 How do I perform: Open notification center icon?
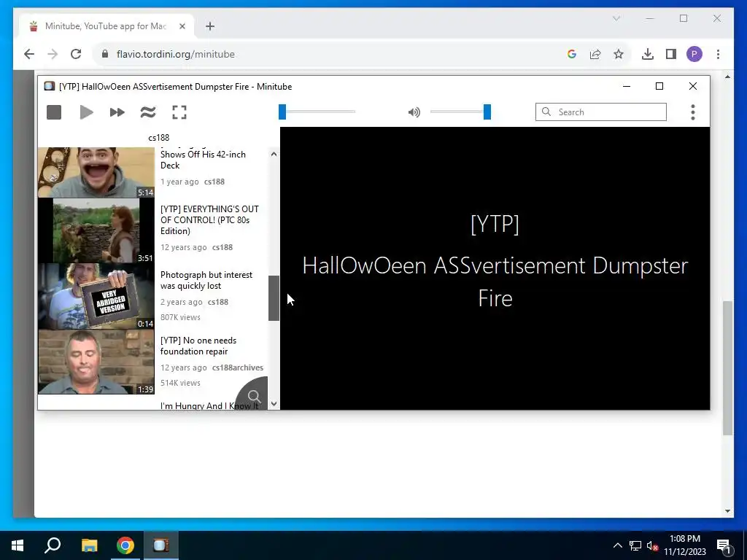[x=724, y=546]
